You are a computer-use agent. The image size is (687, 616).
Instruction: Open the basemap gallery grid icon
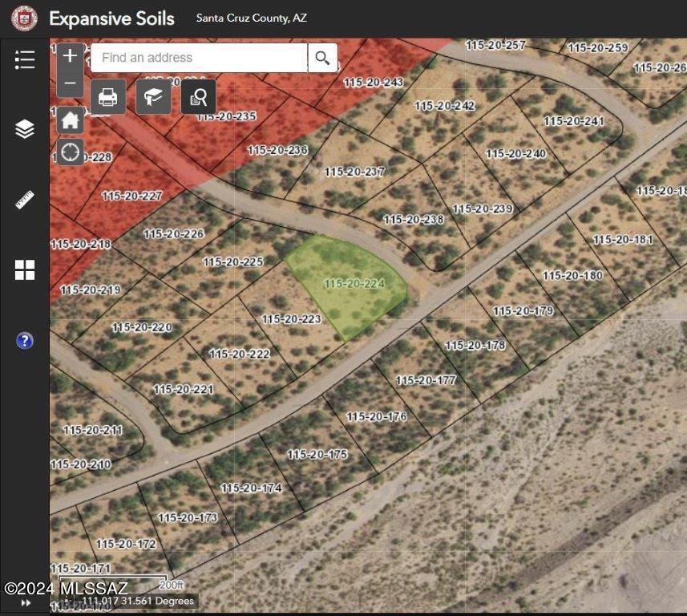click(x=25, y=269)
